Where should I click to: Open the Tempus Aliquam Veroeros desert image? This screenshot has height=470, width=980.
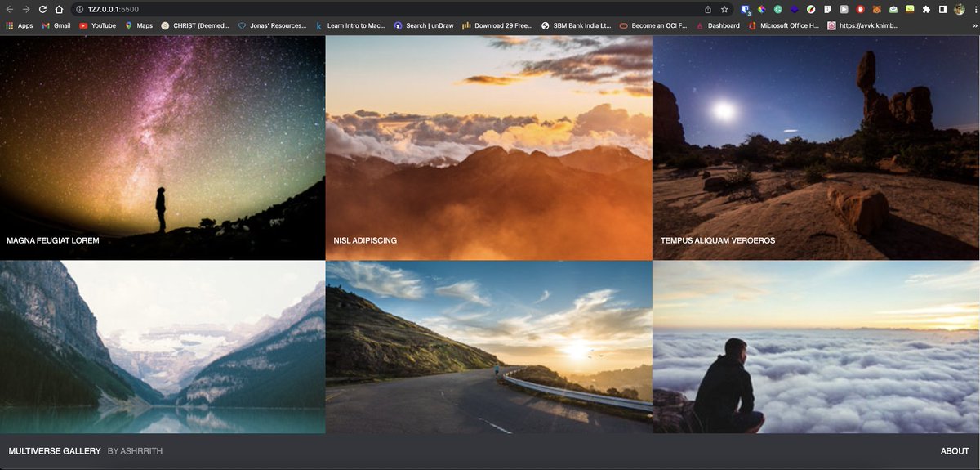pos(816,147)
